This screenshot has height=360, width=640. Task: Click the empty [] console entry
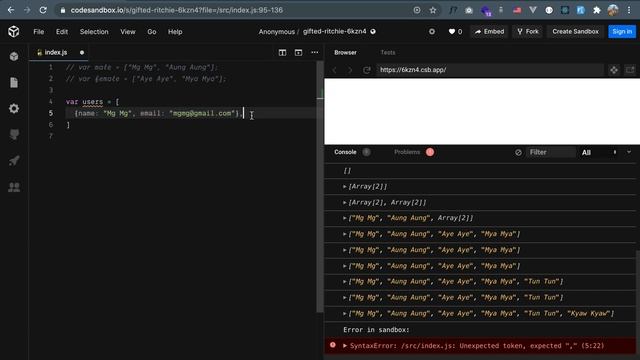click(x=347, y=171)
